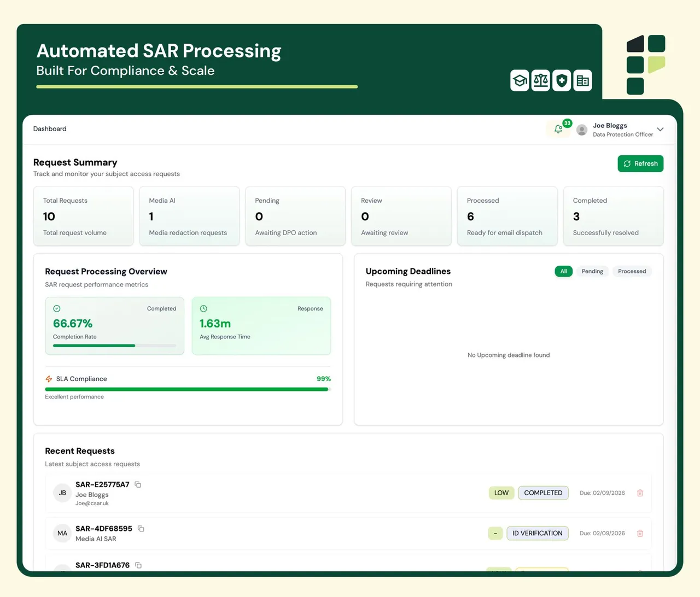700x597 pixels.
Task: Copy request ID SAR-4DF68595
Action: point(141,529)
